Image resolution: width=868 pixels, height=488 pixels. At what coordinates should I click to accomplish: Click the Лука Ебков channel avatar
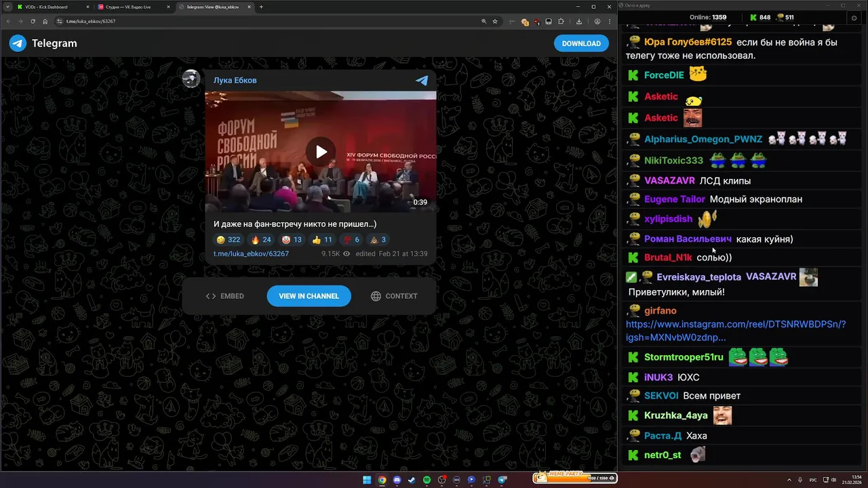coord(191,79)
